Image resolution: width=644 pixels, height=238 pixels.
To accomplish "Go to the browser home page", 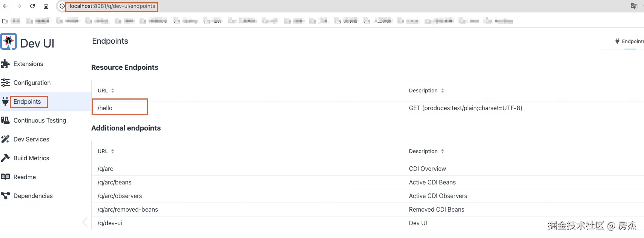I will (46, 6).
